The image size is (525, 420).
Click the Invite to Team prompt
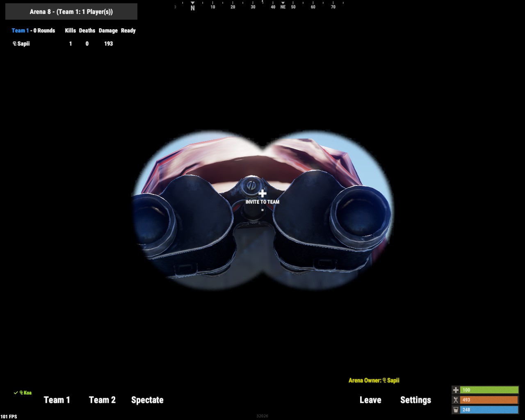click(x=262, y=202)
